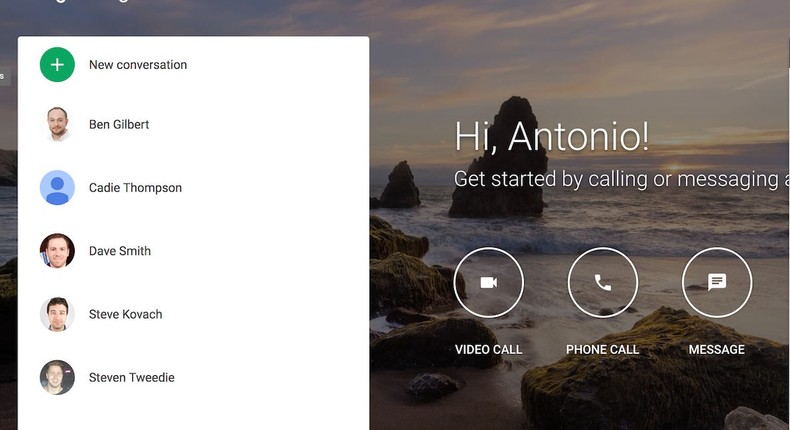Start a video call using camera icon
The width and height of the screenshot is (790, 430).
click(x=488, y=283)
